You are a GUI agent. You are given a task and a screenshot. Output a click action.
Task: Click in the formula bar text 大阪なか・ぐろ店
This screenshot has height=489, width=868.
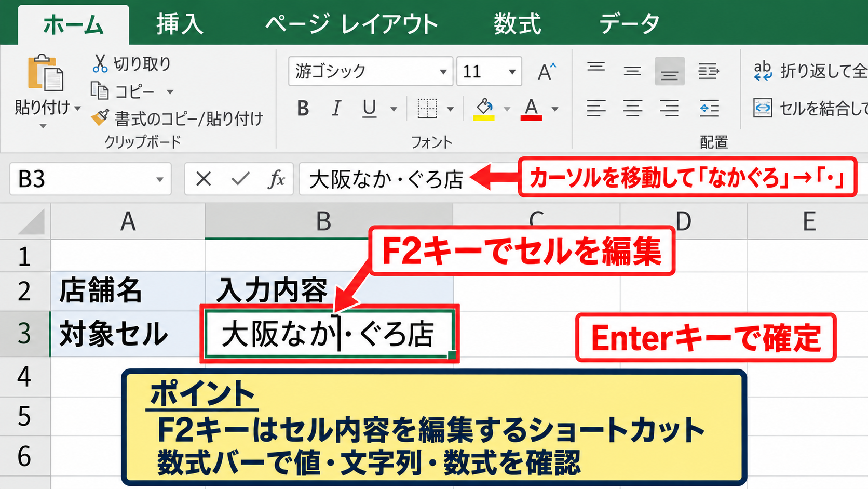pyautogui.click(x=386, y=180)
